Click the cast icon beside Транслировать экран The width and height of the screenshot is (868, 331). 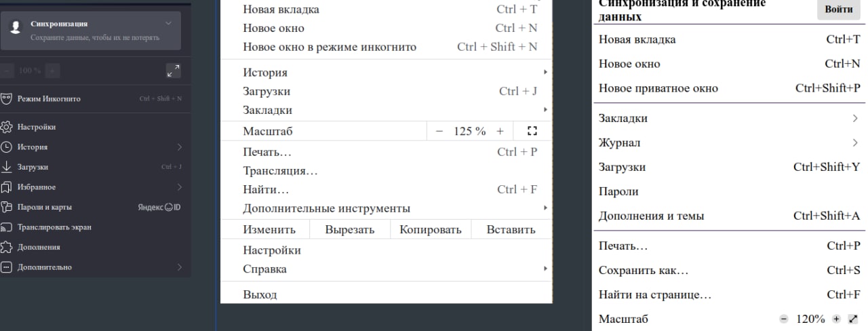coord(7,227)
